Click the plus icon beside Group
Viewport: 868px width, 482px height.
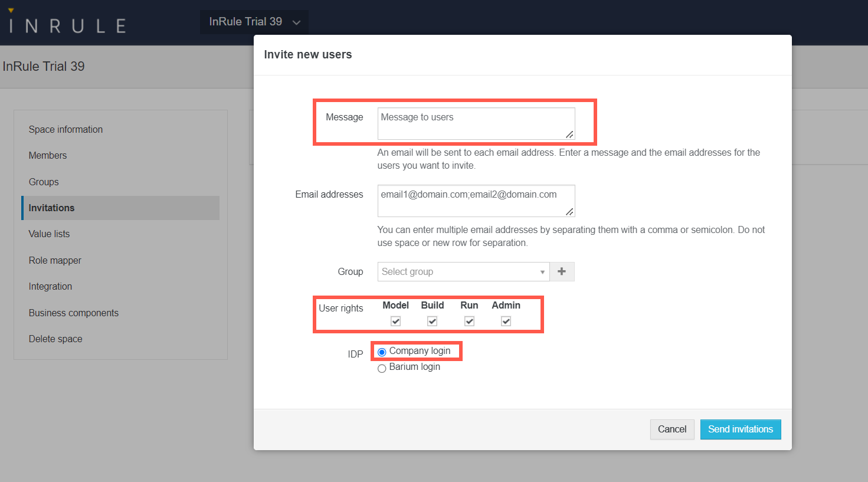[x=562, y=271]
